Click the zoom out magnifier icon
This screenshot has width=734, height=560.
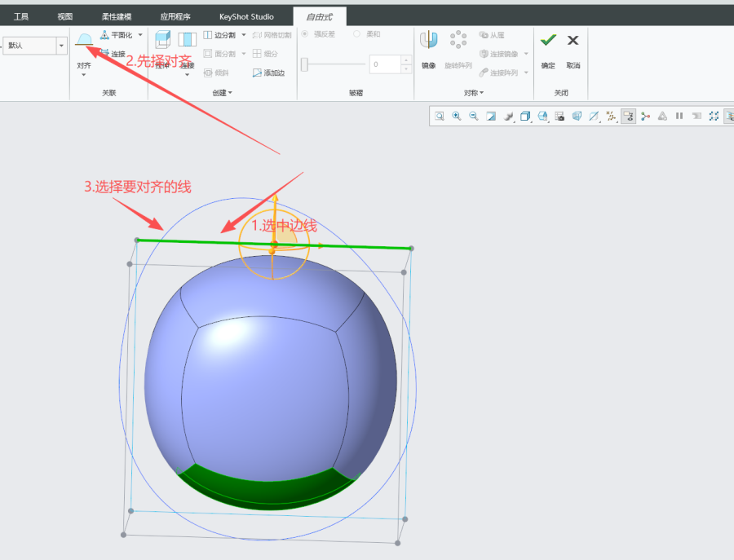pyautogui.click(x=474, y=117)
